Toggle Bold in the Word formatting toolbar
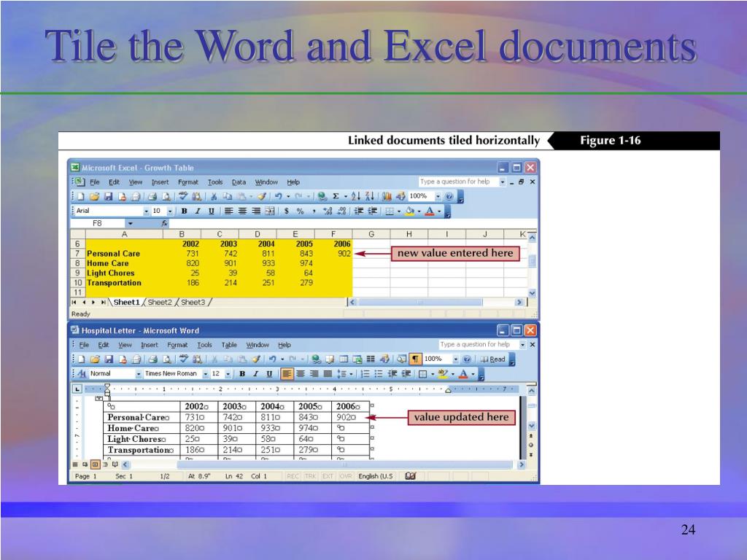747x560 pixels. tap(242, 374)
